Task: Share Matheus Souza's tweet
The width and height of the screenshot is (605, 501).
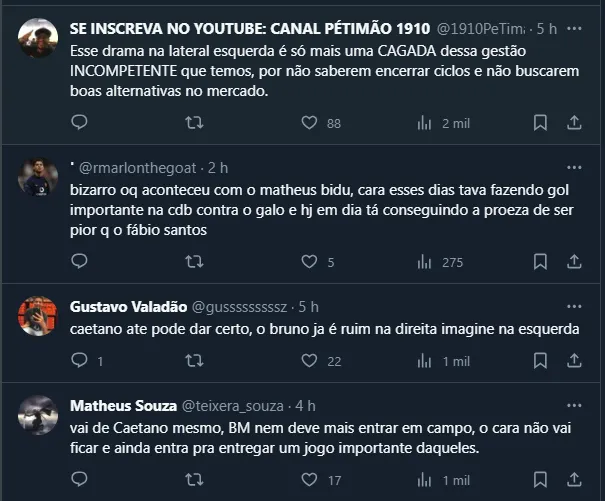Action: point(574,479)
